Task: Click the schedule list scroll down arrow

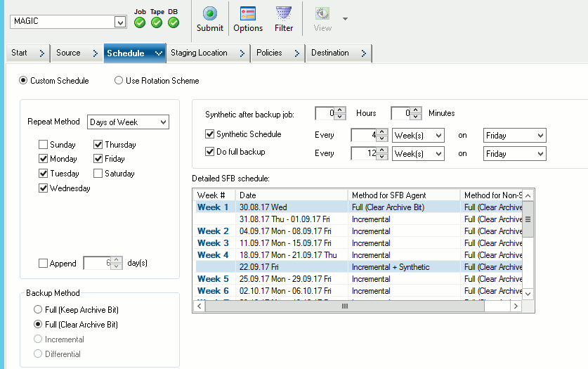Action: click(528, 294)
